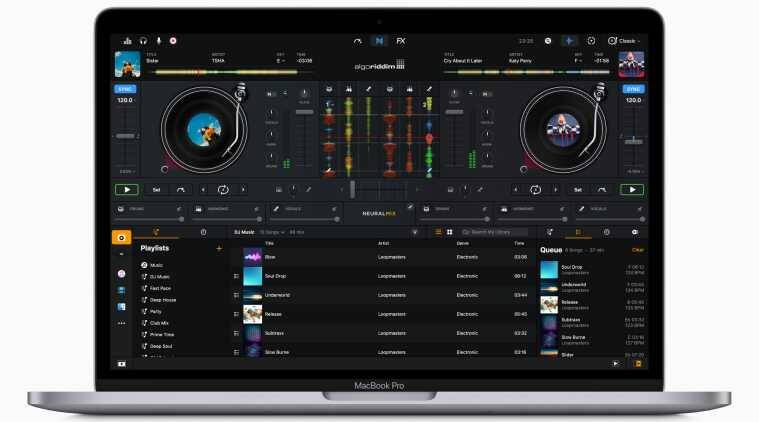Open the songs count sort dropdown
The height and width of the screenshot is (422, 759).
(x=272, y=232)
